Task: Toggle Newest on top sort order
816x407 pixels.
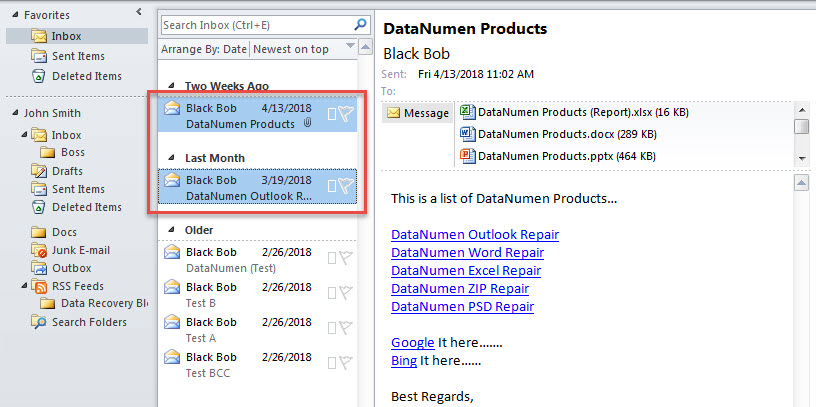Action: point(291,49)
